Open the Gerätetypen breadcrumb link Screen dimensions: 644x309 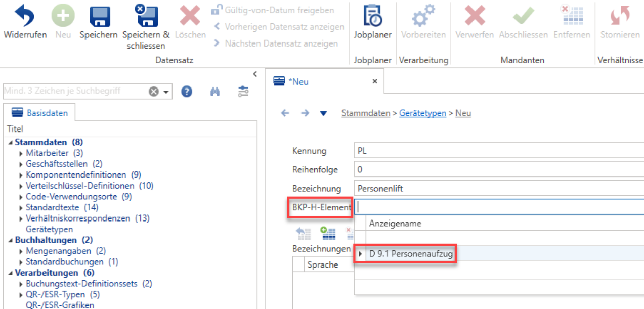point(423,113)
